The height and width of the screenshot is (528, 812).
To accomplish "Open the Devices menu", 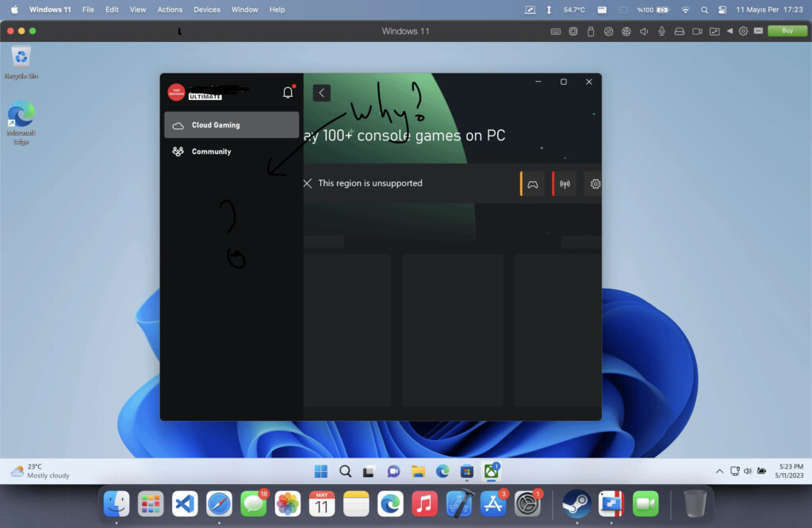I will 207,10.
